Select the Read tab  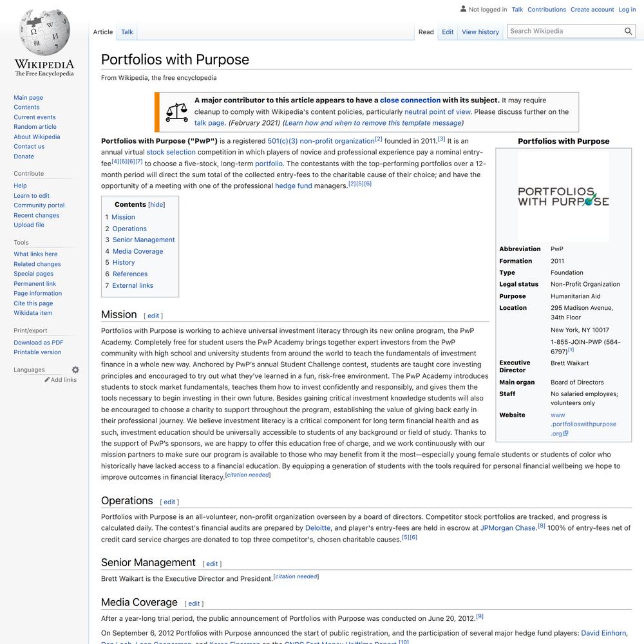[426, 32]
